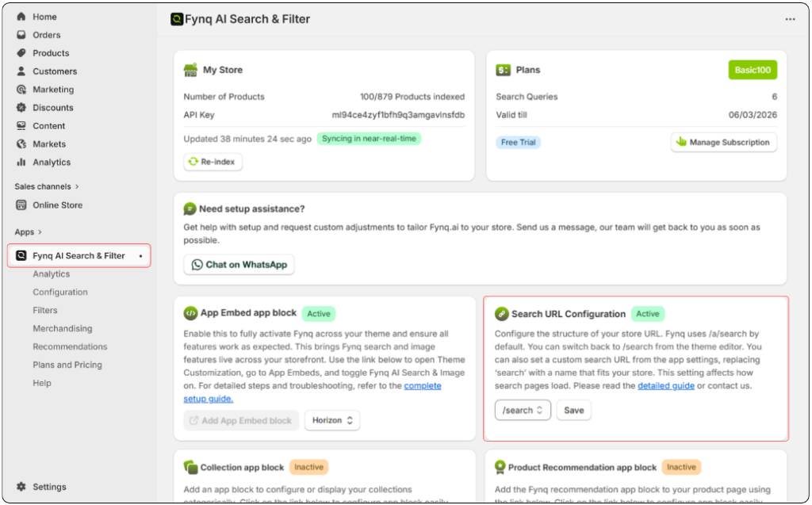Click the Collection app block icon
This screenshot has height=505, width=812.
(x=190, y=467)
